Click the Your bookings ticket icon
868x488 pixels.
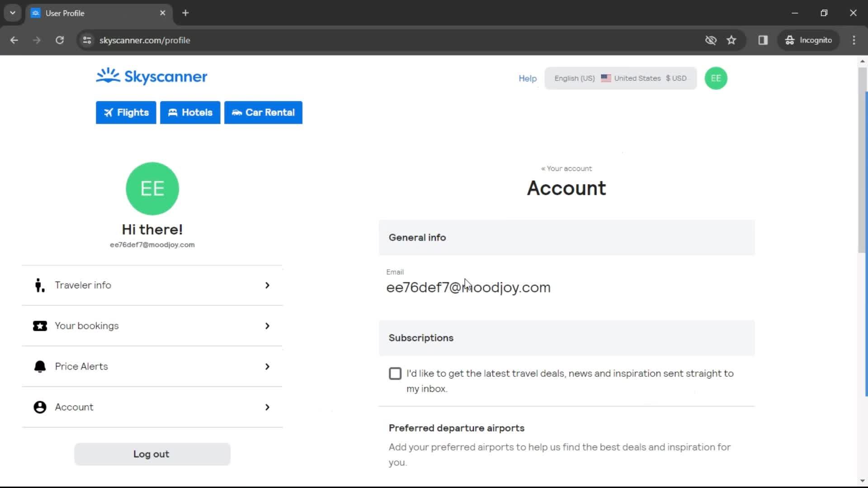40,326
